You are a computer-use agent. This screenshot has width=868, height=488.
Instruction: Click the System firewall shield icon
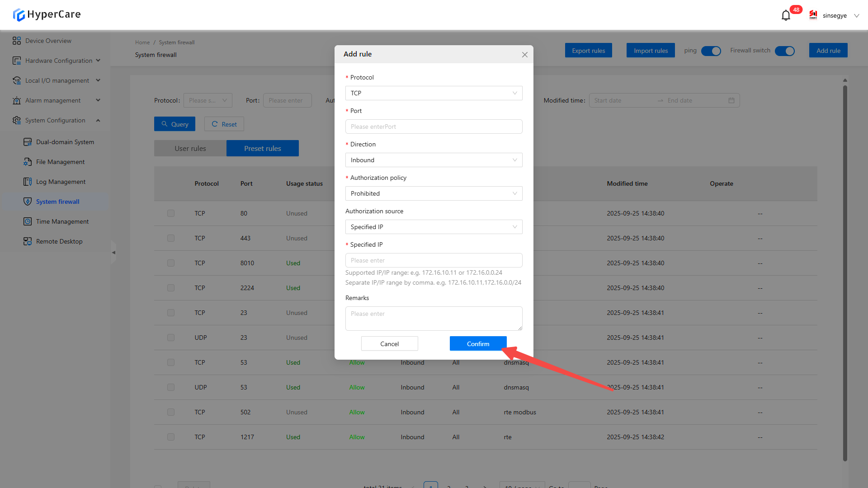[x=28, y=202]
